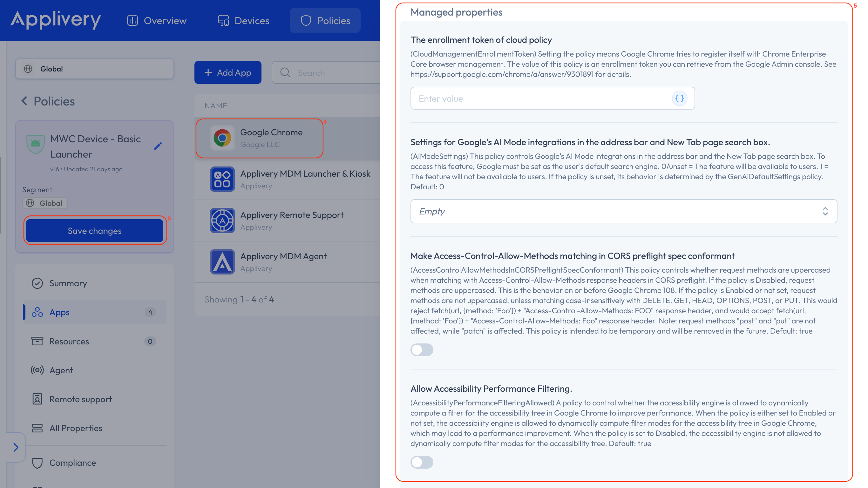This screenshot has height=488, width=868.
Task: Click 'The enrollment token of cloud policy' title
Action: (481, 40)
